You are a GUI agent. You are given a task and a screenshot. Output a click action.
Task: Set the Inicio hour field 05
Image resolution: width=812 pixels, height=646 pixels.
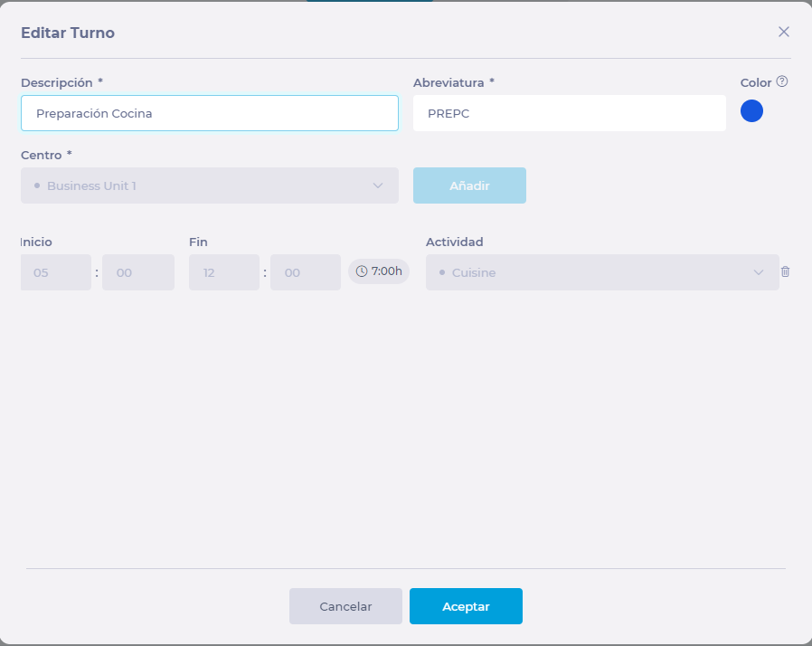pos(56,272)
